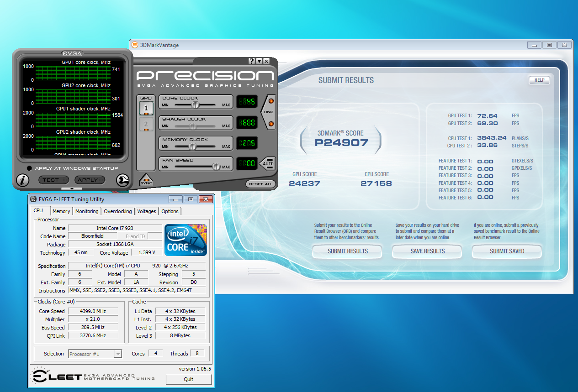Click the processor Name field 'Intel Core i7 920'
Screen dimensions: 578x392
pyautogui.click(x=115, y=228)
